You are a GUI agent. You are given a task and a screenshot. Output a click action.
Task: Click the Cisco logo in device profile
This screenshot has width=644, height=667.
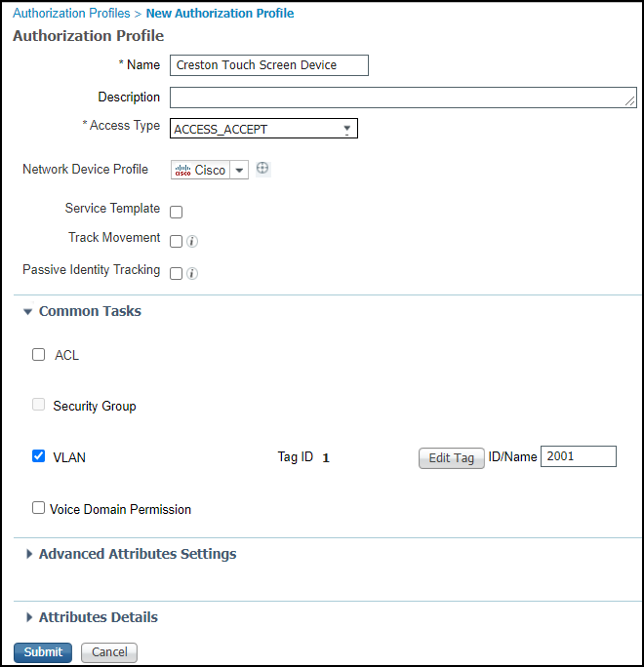point(182,171)
